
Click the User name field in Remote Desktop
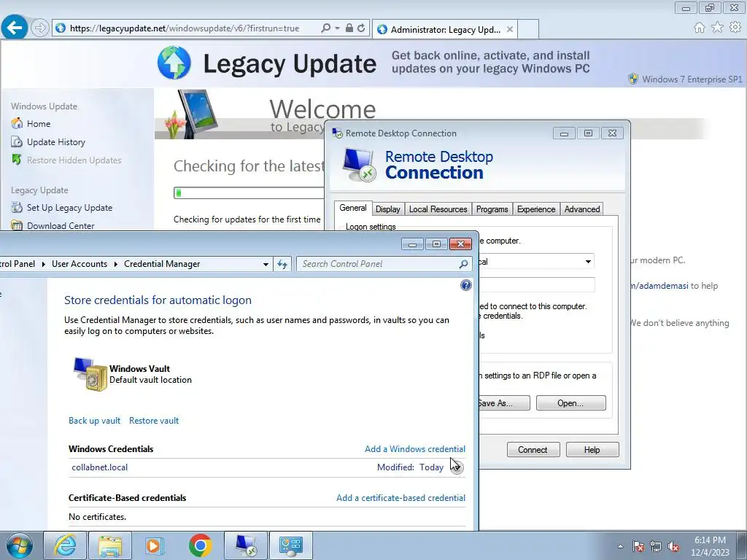537,285
